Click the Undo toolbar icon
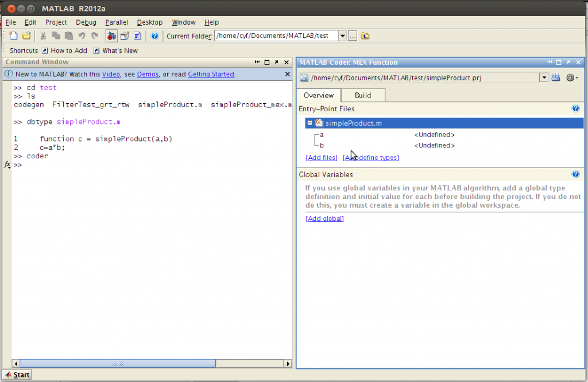Screen dimensions: 588x382 81,36
